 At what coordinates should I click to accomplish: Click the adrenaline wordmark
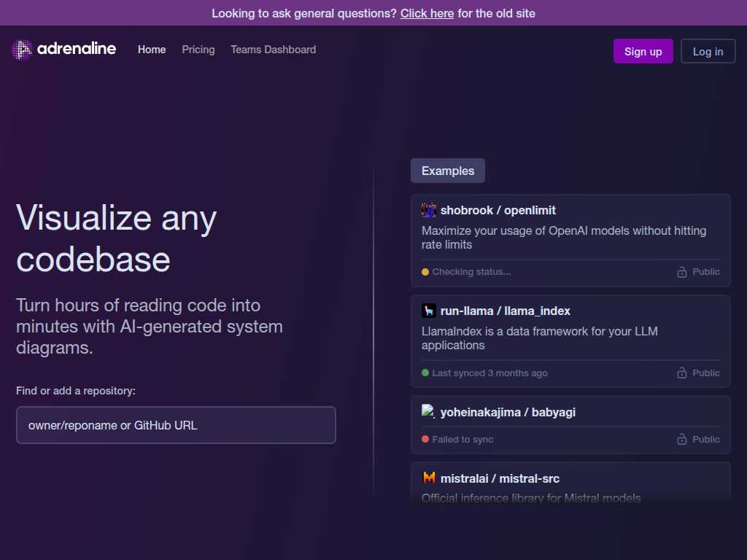pyautogui.click(x=76, y=49)
